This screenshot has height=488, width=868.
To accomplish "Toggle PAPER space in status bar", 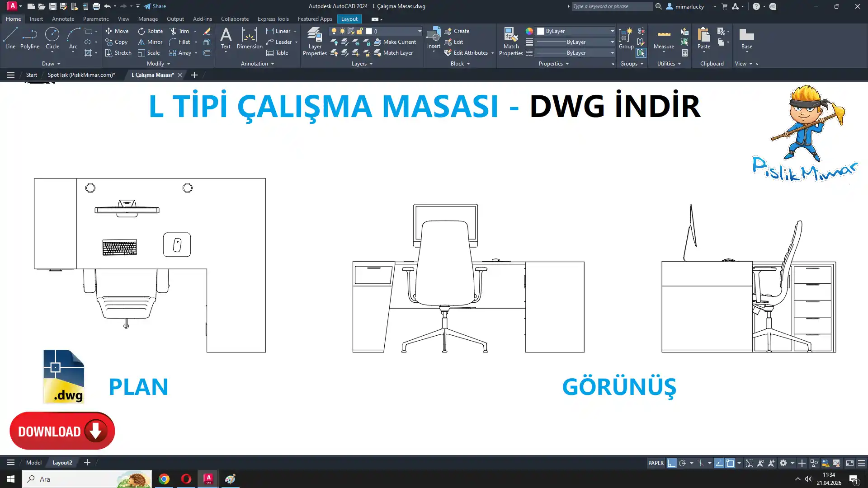I will [x=656, y=463].
